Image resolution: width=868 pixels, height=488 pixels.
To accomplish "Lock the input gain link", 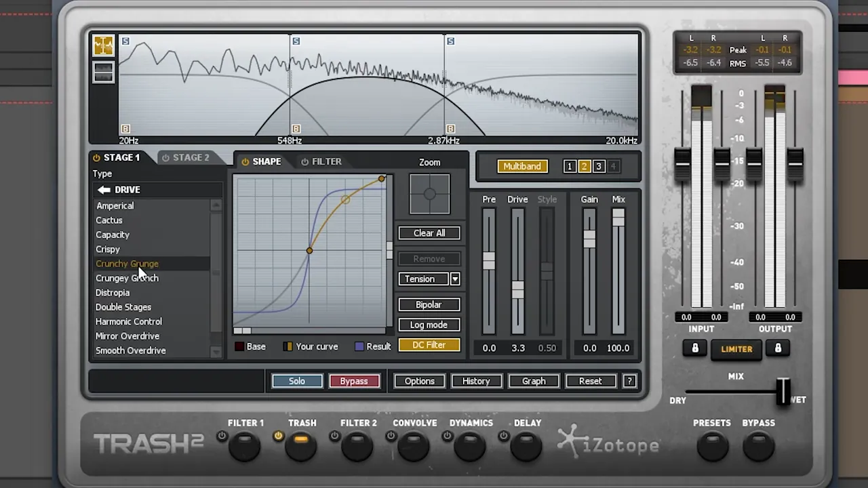I will [695, 348].
